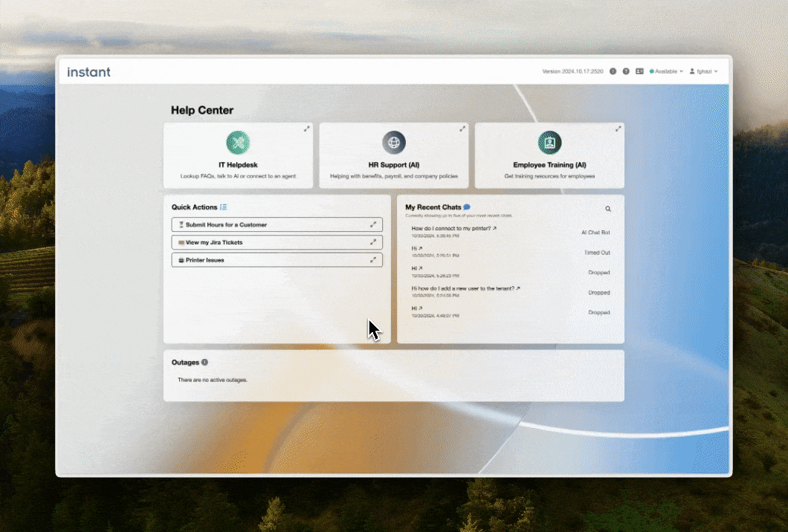
Task: Open the info (exclamation) icon in header
Action: click(613, 71)
